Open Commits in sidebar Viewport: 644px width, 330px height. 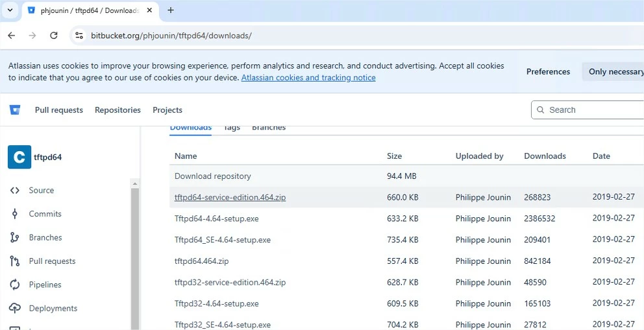coord(45,214)
